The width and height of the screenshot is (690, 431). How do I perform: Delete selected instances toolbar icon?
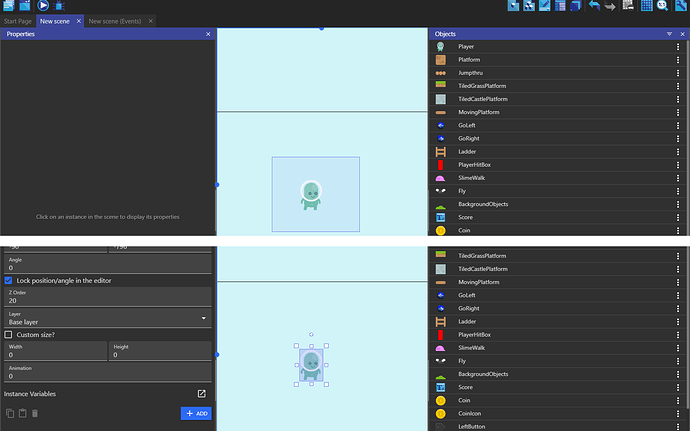tap(628, 5)
